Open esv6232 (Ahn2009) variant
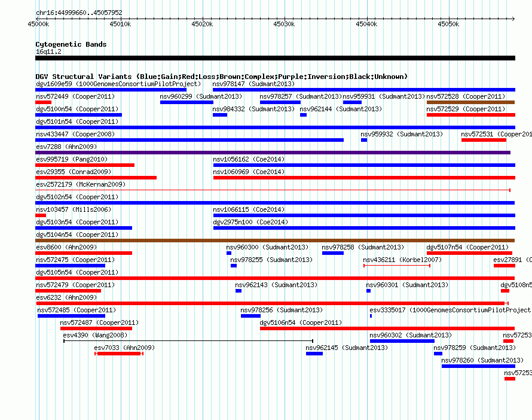Screen dimensions: 532x420 point(66,297)
